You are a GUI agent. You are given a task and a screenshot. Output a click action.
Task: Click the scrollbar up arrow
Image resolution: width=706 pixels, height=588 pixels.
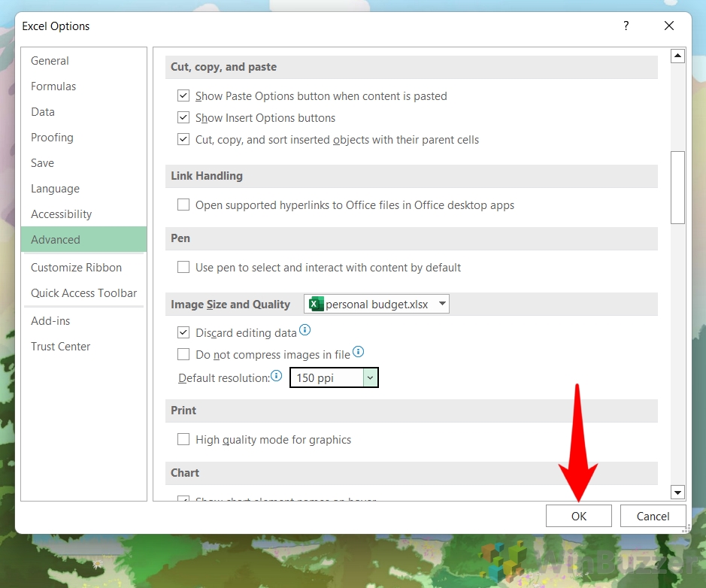coord(677,56)
